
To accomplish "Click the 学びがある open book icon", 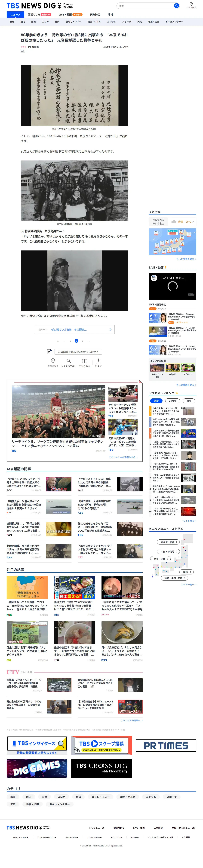I will [84, 361].
